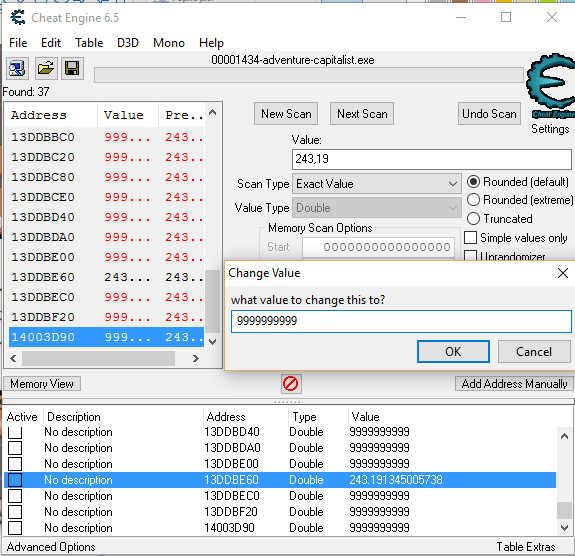Enable Simple values only checkbox
Screen dimensions: 575x556
click(x=470, y=238)
